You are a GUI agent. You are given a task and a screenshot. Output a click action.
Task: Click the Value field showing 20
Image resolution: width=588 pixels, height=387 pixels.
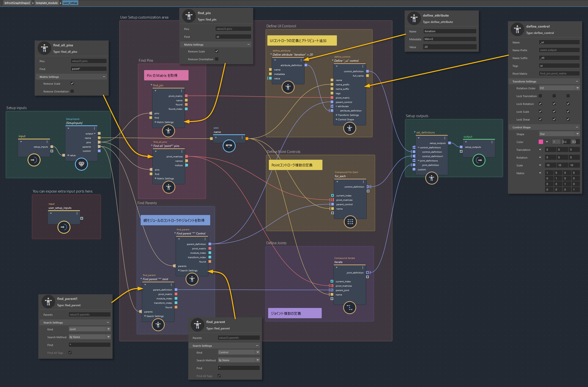(x=450, y=47)
